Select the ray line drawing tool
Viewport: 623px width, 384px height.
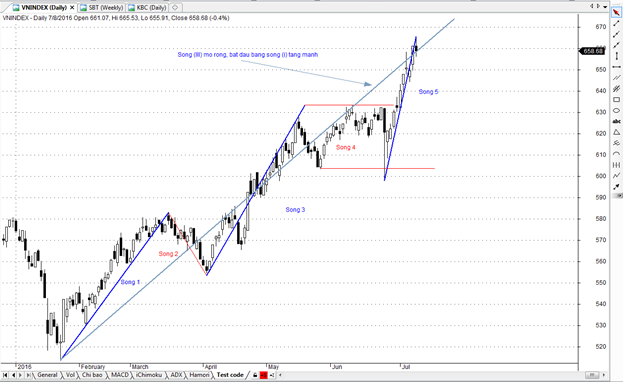coord(616,35)
